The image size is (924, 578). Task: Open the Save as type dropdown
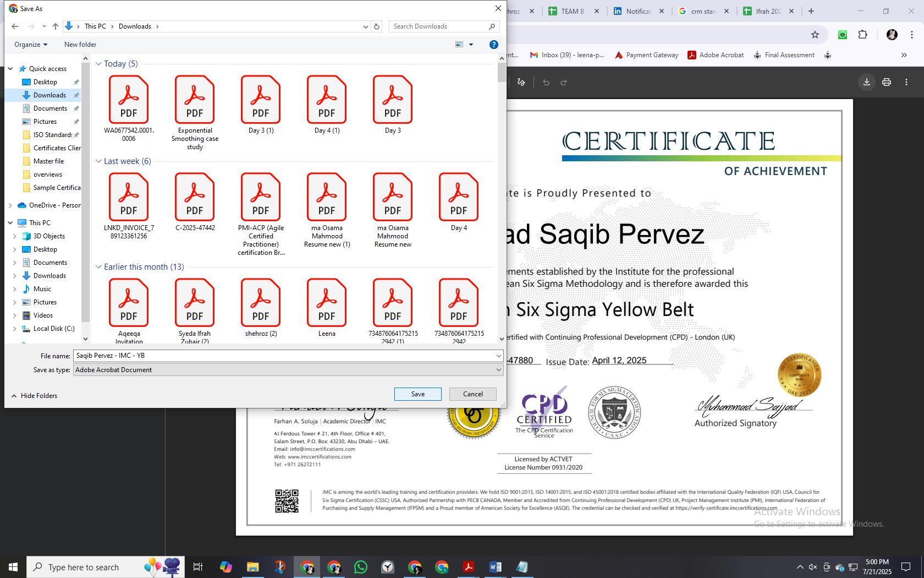[288, 370]
